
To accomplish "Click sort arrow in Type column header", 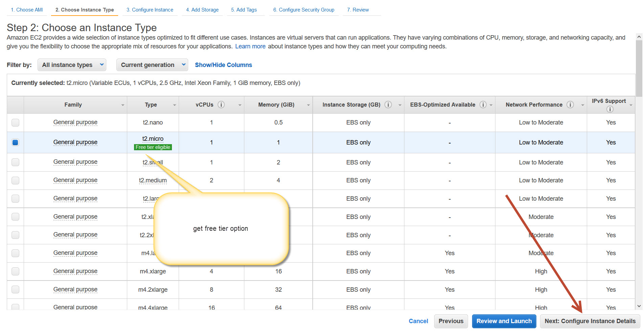I will tap(175, 105).
